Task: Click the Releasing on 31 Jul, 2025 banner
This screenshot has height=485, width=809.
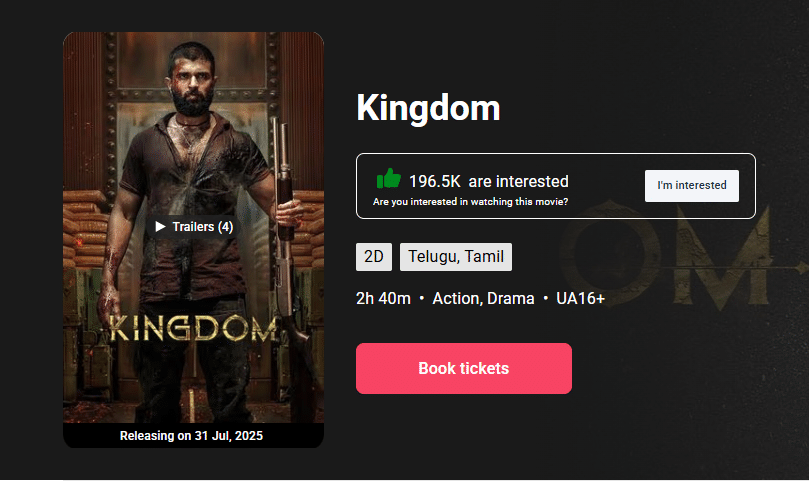Action: click(x=191, y=436)
